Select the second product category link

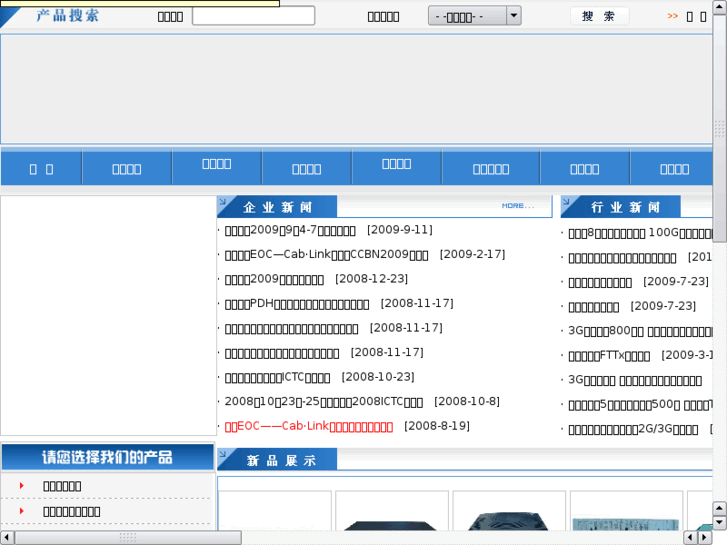71,512
